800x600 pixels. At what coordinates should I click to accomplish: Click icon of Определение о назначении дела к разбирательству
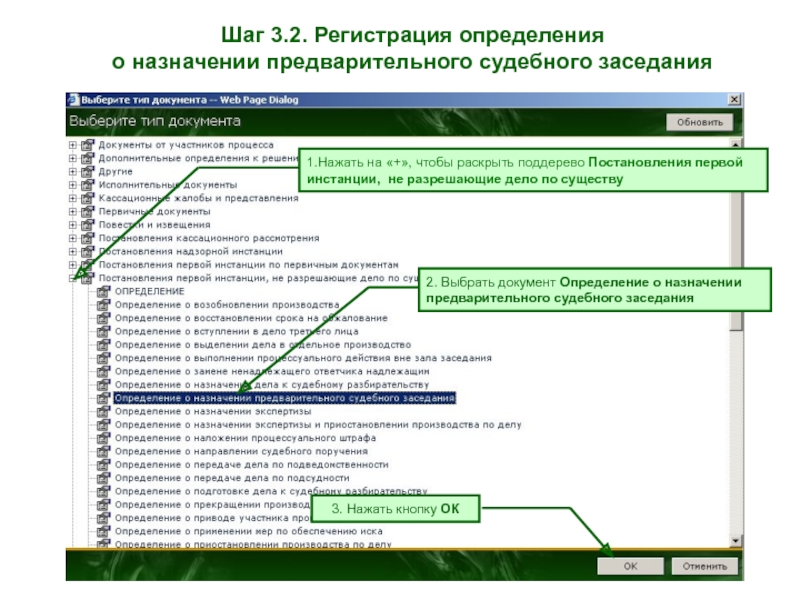104,384
